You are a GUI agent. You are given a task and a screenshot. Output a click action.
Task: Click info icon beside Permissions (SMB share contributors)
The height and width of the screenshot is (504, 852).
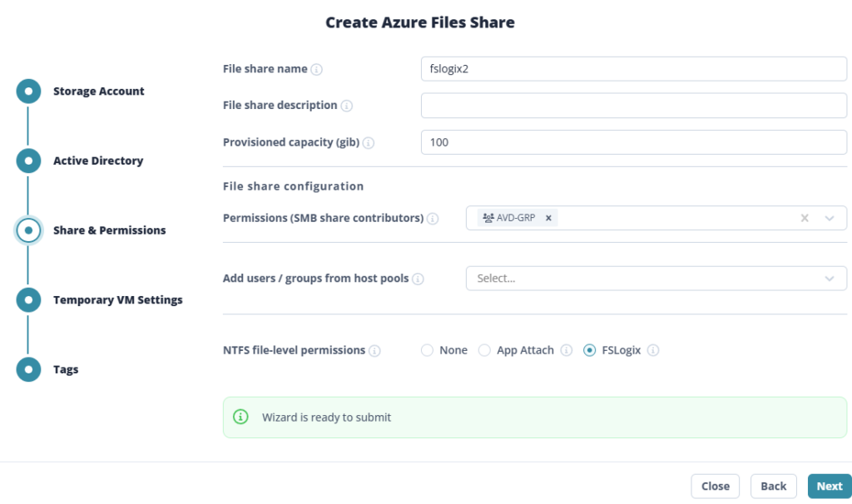tap(433, 219)
